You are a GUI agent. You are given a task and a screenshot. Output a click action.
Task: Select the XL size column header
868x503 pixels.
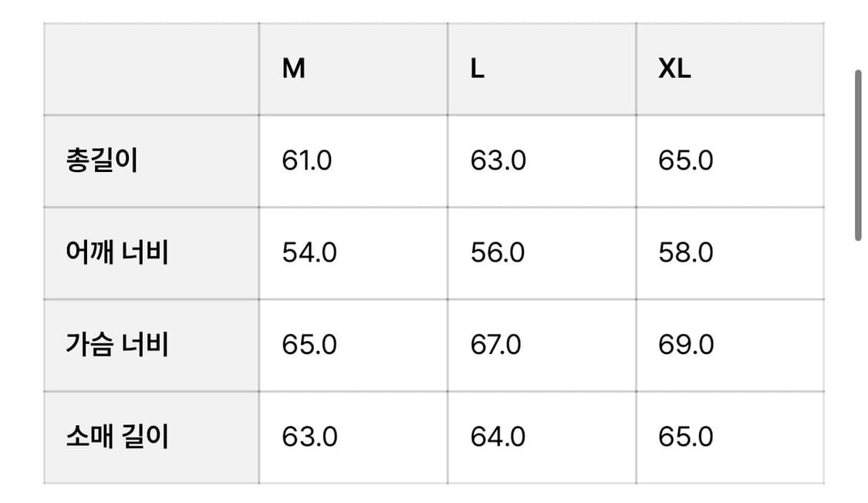[x=674, y=69]
